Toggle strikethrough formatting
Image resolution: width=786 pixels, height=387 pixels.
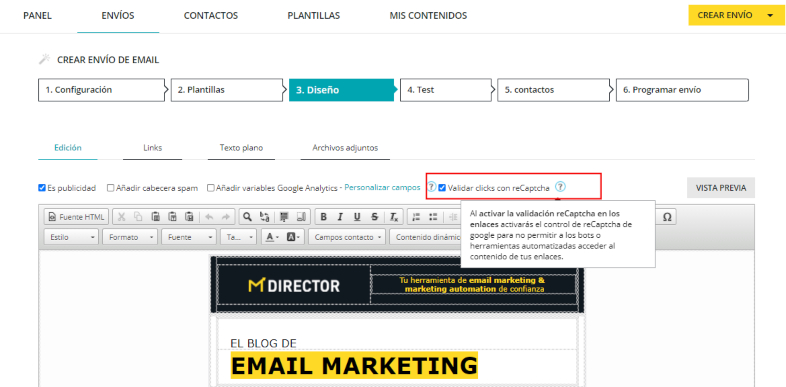coord(374,217)
